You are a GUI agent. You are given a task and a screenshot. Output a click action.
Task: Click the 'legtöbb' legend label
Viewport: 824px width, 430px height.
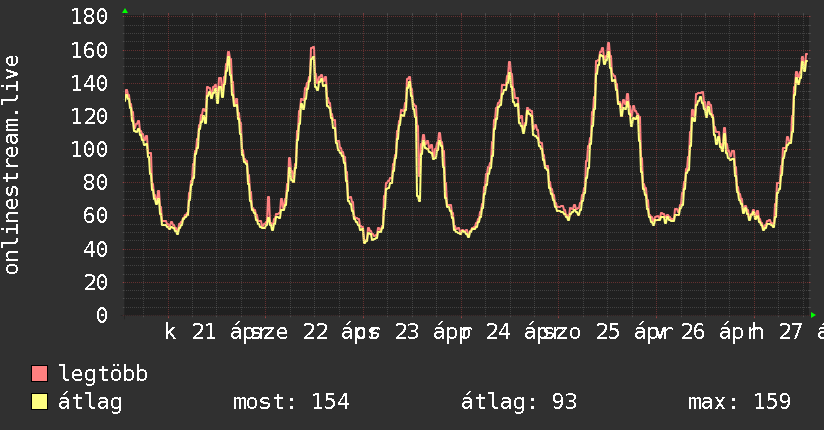point(103,374)
